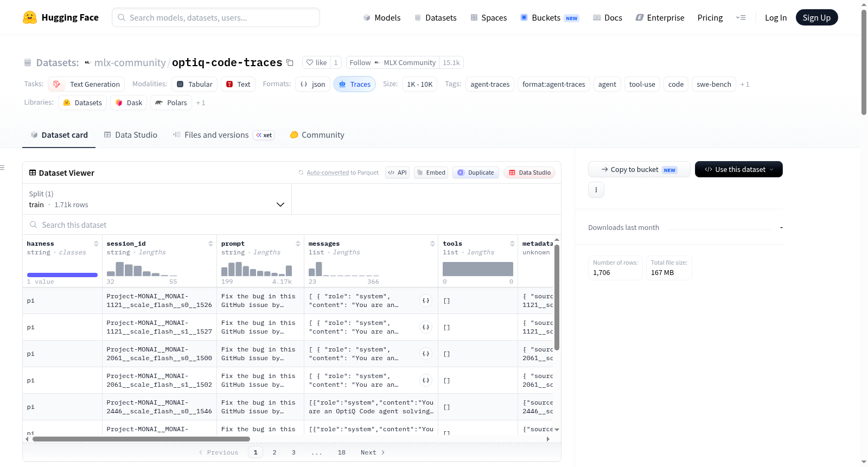The image size is (868, 467).
Task: Go to page 18 of the dataset
Action: coord(342,452)
